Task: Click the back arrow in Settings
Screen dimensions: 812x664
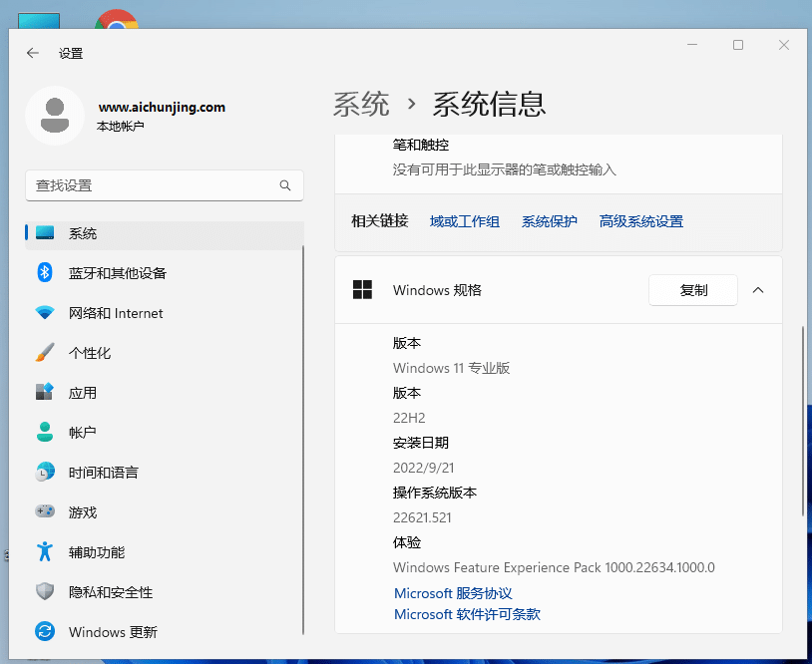Action: click(33, 53)
